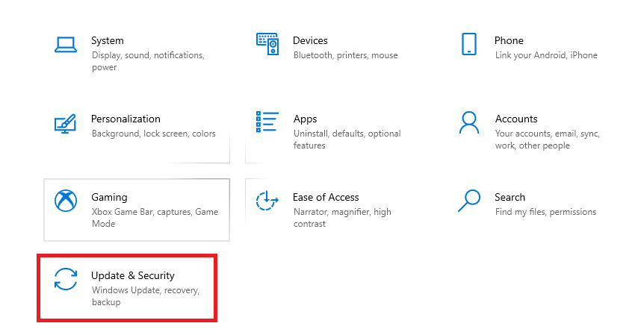Image resolution: width=644 pixels, height=335 pixels.
Task: Open the Phone settings title
Action: (x=509, y=40)
